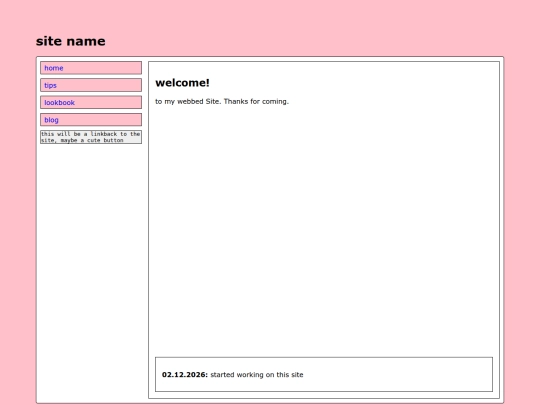
Task: Click the 'site name' heading
Action: (71, 41)
